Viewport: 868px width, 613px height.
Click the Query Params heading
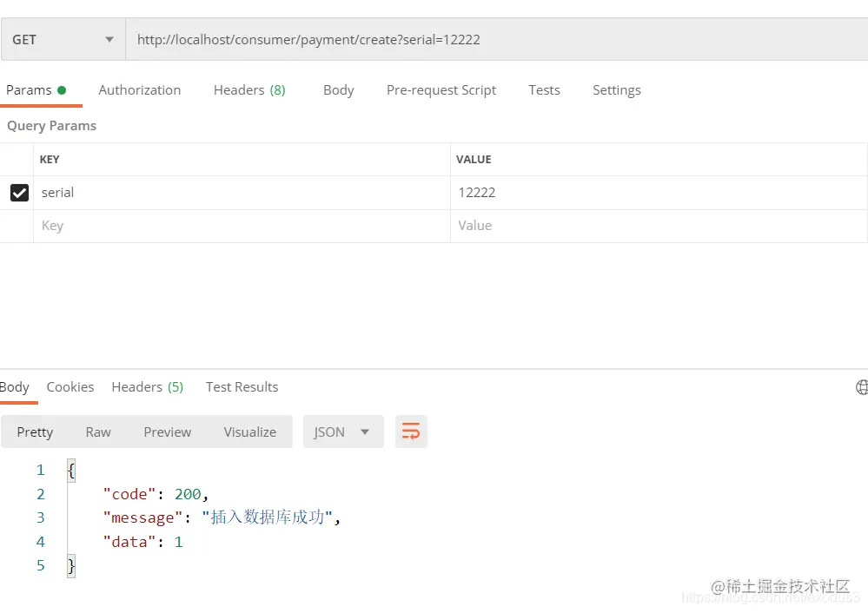point(51,126)
